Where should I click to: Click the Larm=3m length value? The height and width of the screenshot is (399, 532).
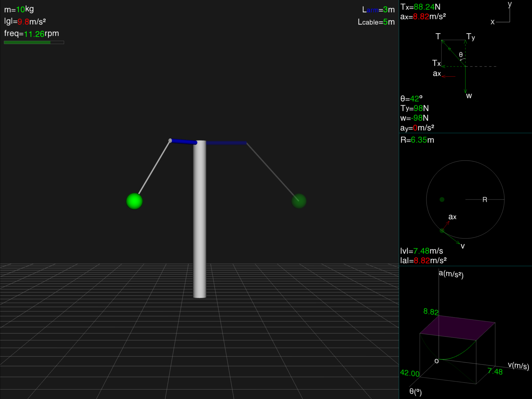[x=385, y=10]
